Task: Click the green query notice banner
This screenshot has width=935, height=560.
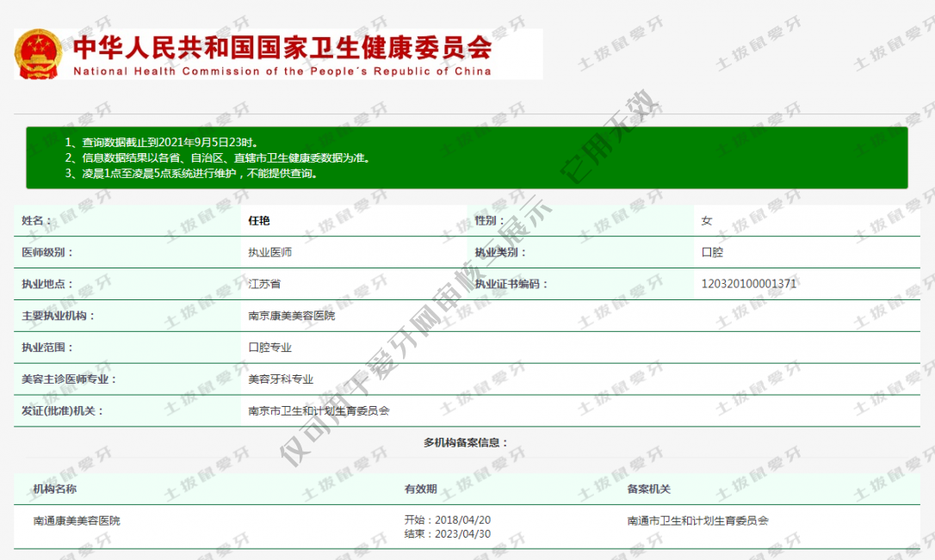Action: click(x=466, y=157)
